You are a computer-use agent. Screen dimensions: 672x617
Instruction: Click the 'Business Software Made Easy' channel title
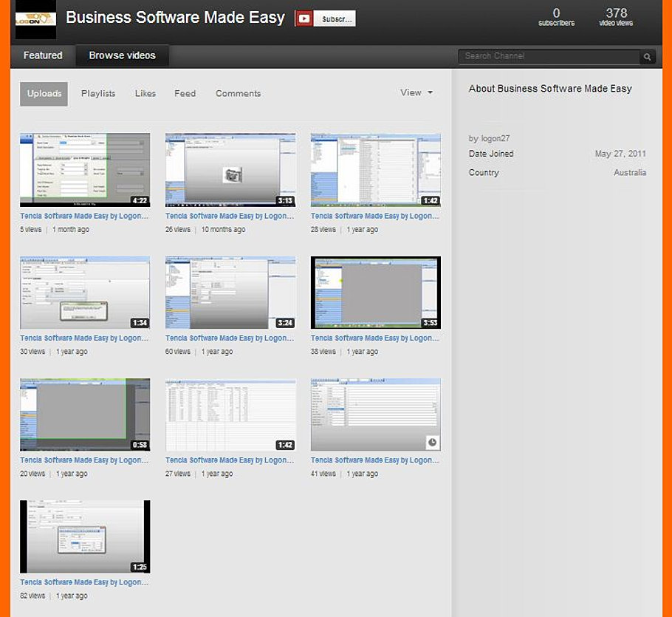pyautogui.click(x=175, y=18)
